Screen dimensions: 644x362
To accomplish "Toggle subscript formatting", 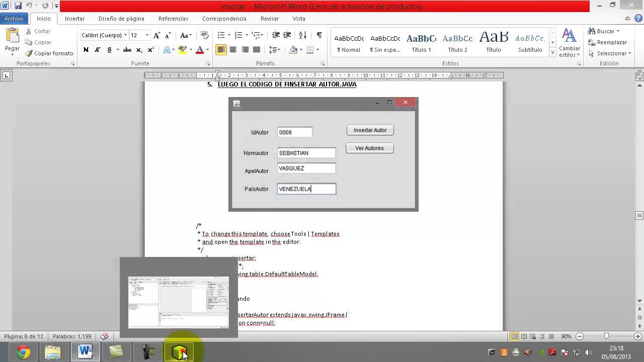I will click(x=139, y=50).
